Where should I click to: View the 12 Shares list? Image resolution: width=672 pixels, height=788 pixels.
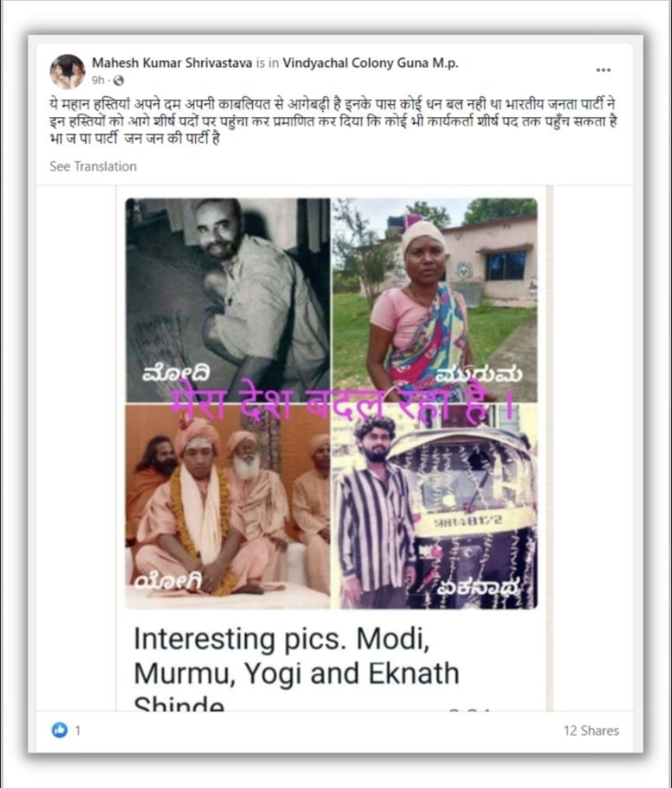pos(591,731)
